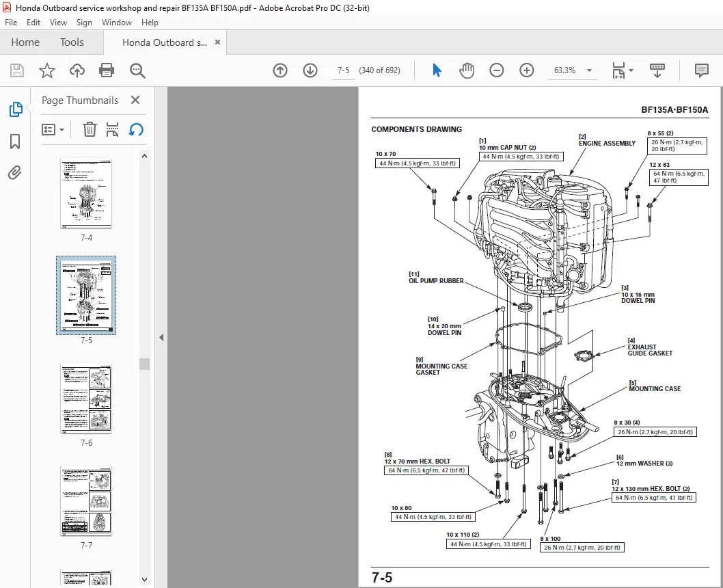Click the '12 x 70 mm HEX. BOLT' label

(x=418, y=462)
